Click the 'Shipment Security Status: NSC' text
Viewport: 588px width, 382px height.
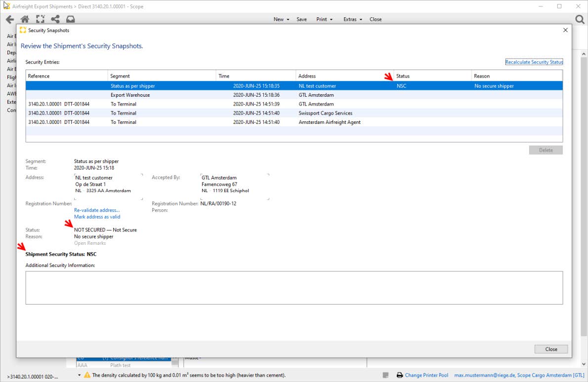point(61,254)
